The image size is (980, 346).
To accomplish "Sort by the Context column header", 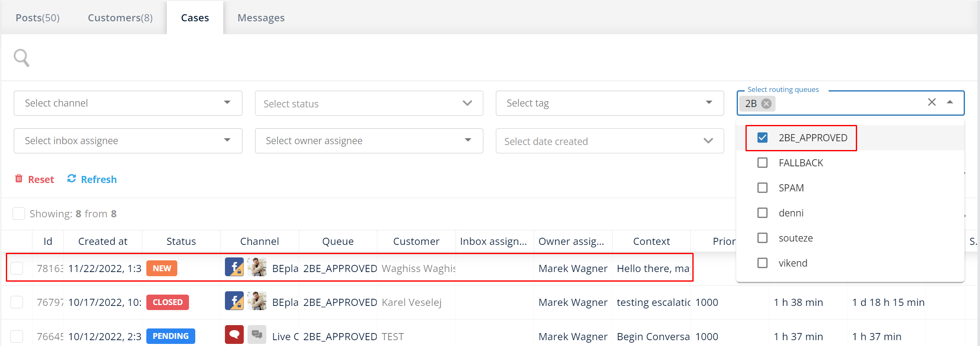I will 651,241.
